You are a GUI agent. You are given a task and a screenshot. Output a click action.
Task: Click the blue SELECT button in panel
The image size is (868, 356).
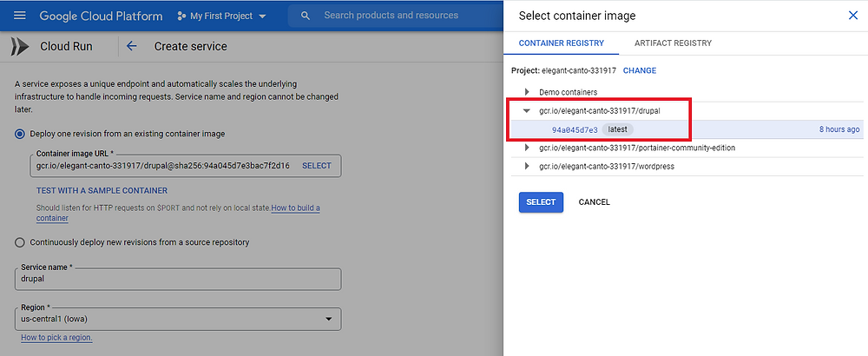541,202
